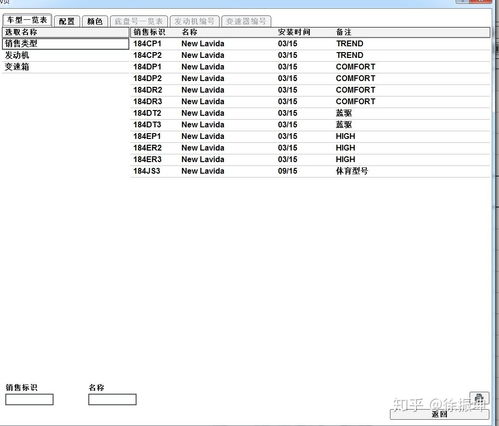
Task: Switch to the 车型一览表 tab
Action: (x=27, y=20)
